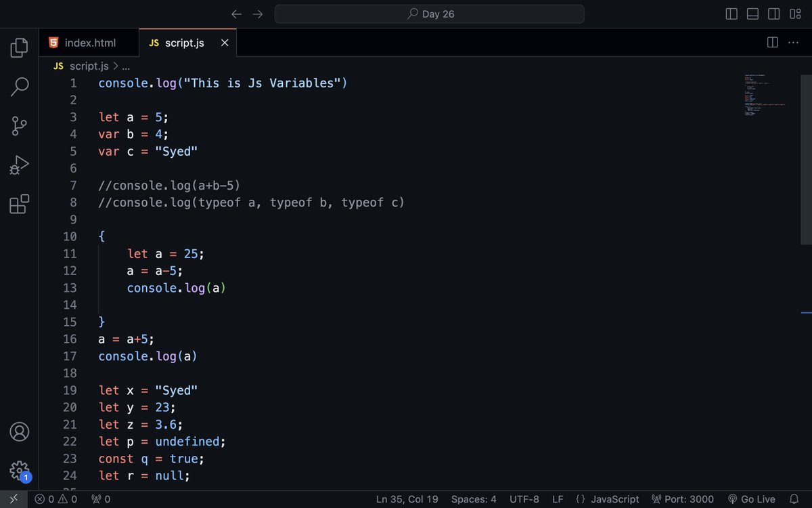Open the Explorer view in activity bar
The width and height of the screenshot is (812, 508).
coord(20,47)
